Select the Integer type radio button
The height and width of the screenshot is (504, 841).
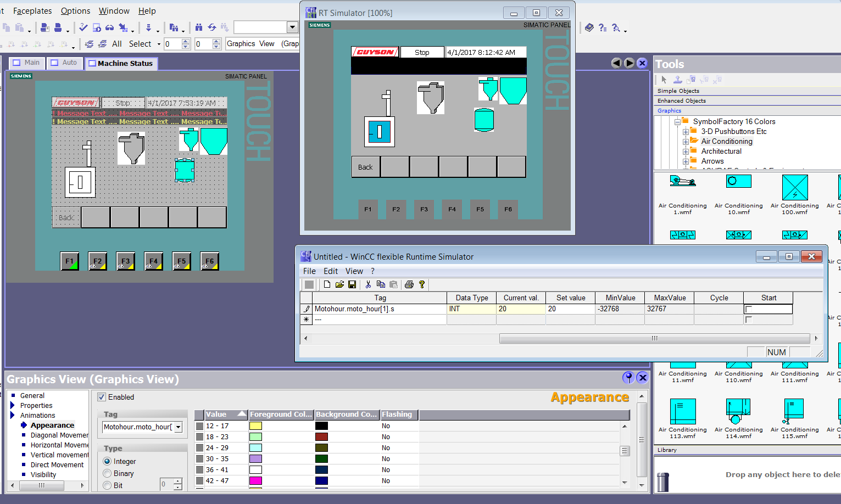click(107, 461)
